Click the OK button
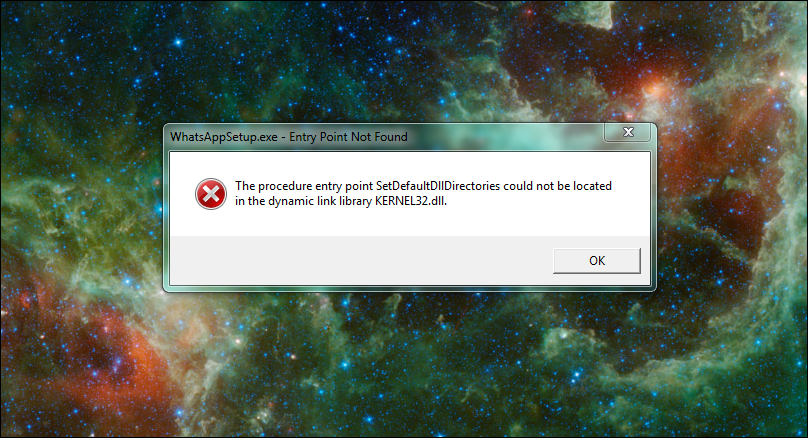 597,261
